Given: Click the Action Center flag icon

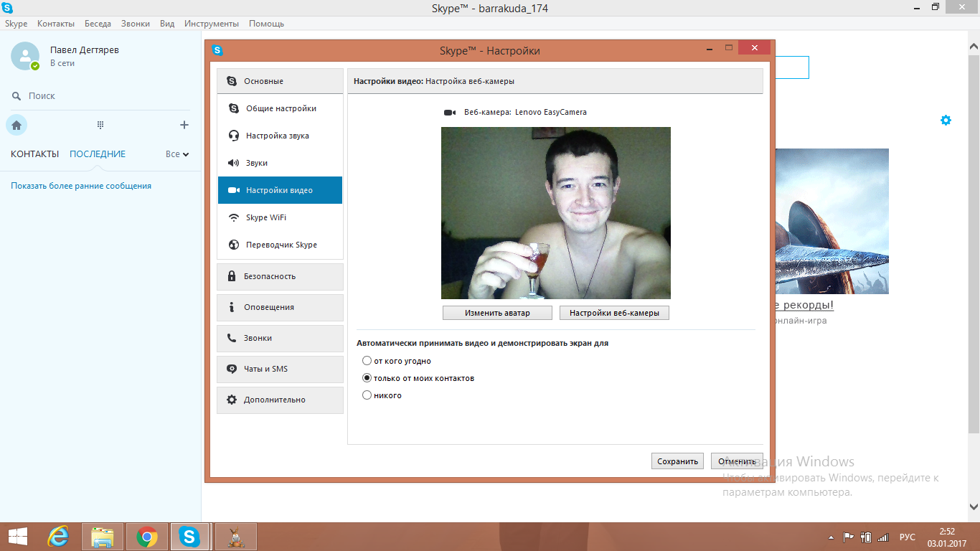Looking at the screenshot, I should (x=848, y=537).
